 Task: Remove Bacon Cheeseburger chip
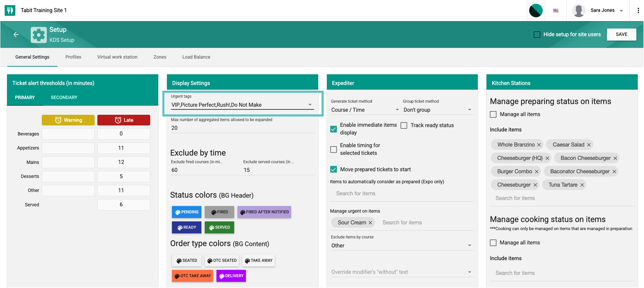(x=615, y=158)
